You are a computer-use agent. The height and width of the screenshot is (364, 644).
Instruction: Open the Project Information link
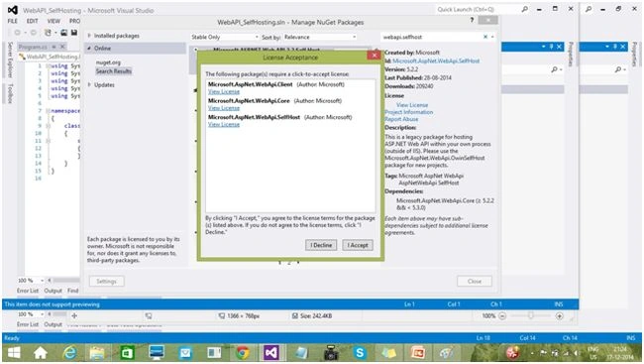click(x=408, y=112)
